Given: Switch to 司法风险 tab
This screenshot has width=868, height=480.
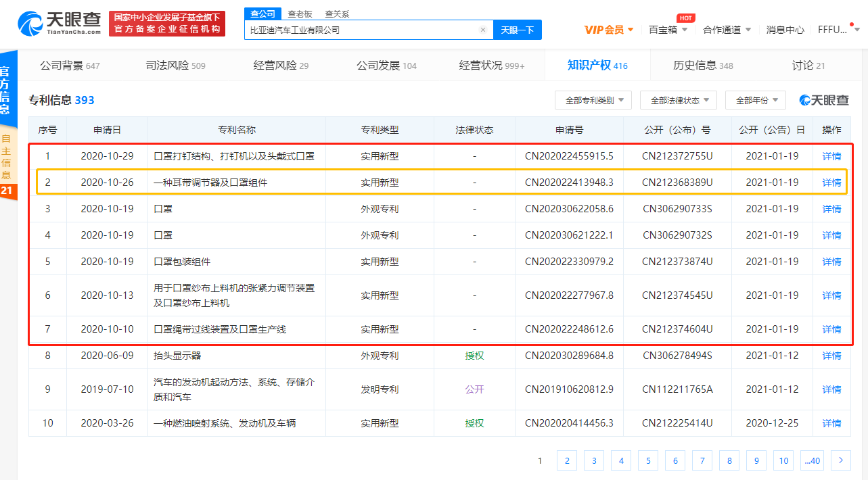Looking at the screenshot, I should pyautogui.click(x=175, y=66).
